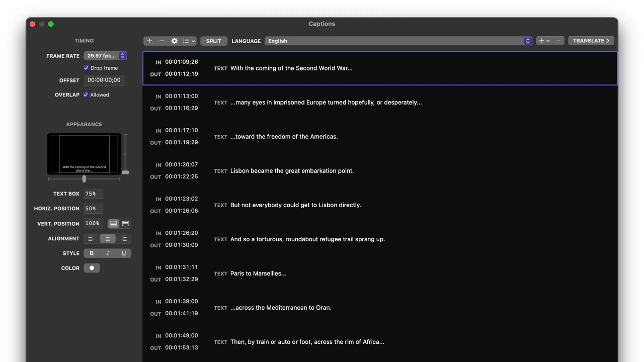The height and width of the screenshot is (362, 644).
Task: Edit OUT timecode 00:01:12;19
Action: [x=182, y=74]
